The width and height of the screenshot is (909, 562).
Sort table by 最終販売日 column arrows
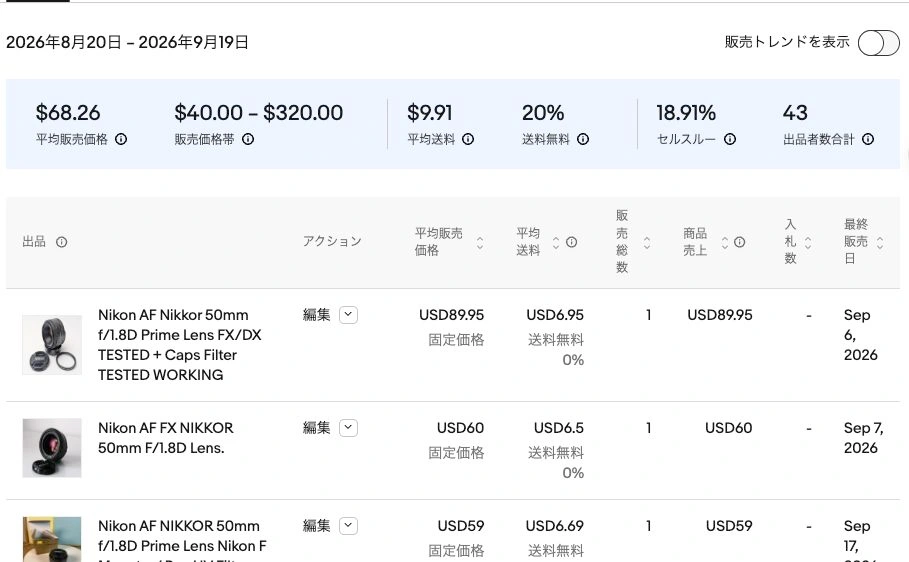tap(880, 242)
